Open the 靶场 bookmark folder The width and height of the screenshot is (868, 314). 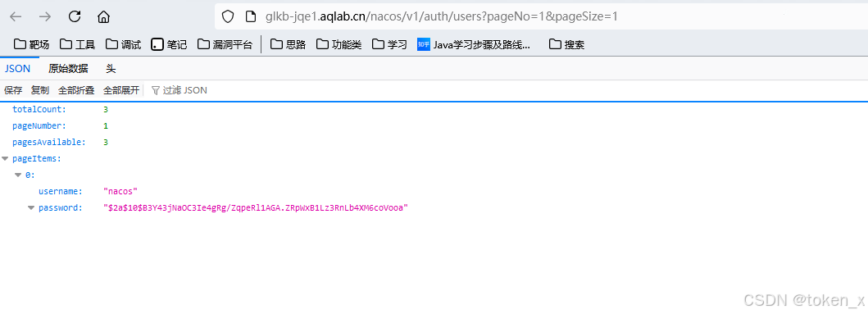coord(31,45)
